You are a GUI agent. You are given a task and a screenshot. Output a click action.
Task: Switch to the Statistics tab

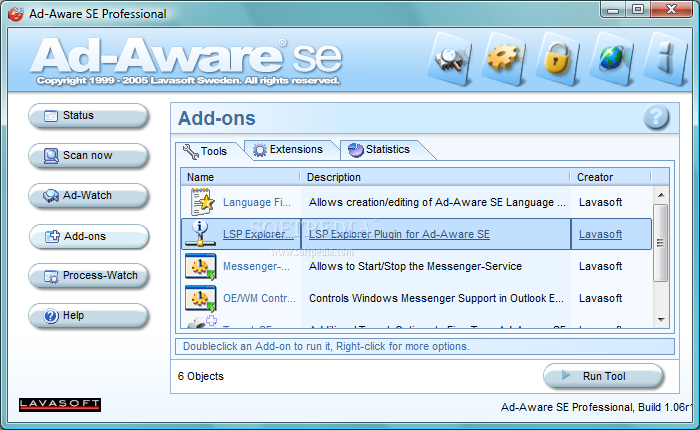[380, 149]
